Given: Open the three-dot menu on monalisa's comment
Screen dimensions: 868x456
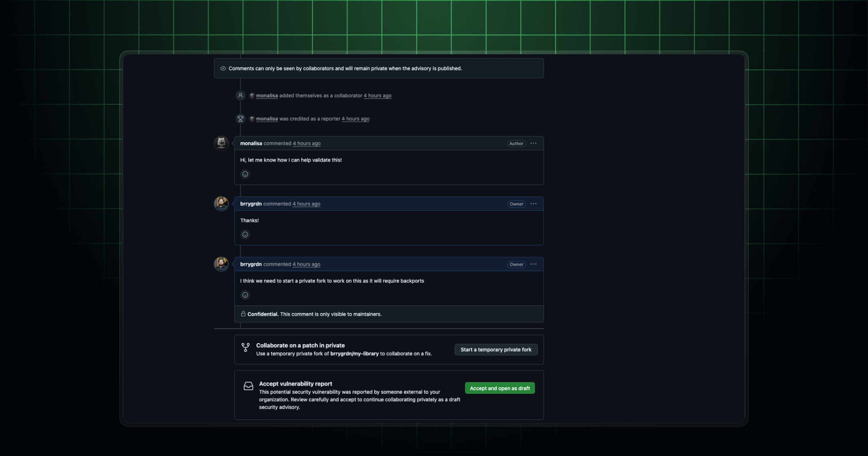Looking at the screenshot, I should click(x=533, y=143).
